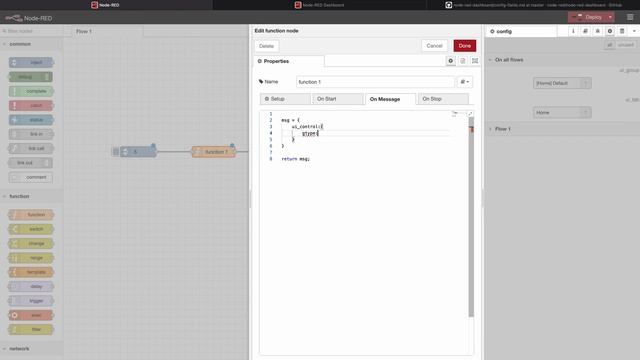Click the inject node button on canvas

[116, 152]
